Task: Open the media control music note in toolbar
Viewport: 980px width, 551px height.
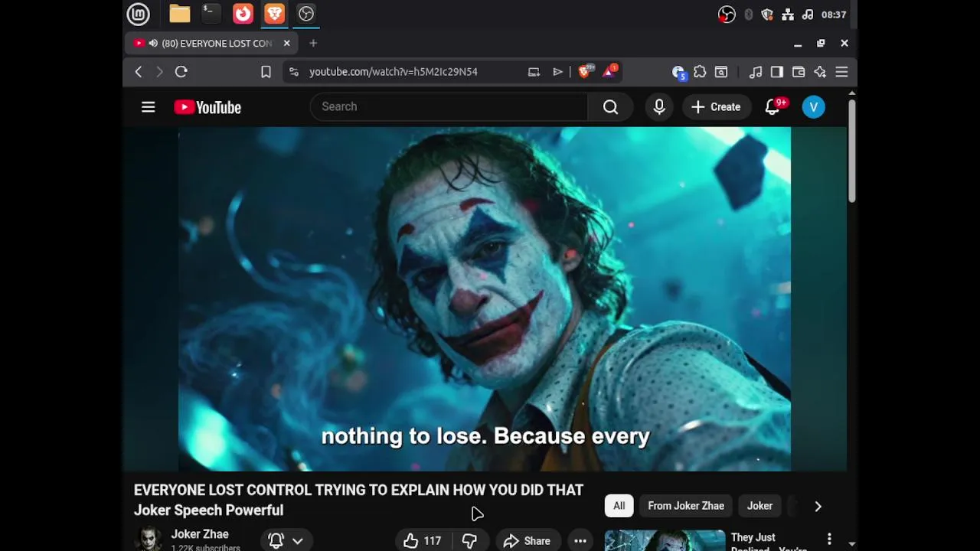Action: pyautogui.click(x=756, y=72)
